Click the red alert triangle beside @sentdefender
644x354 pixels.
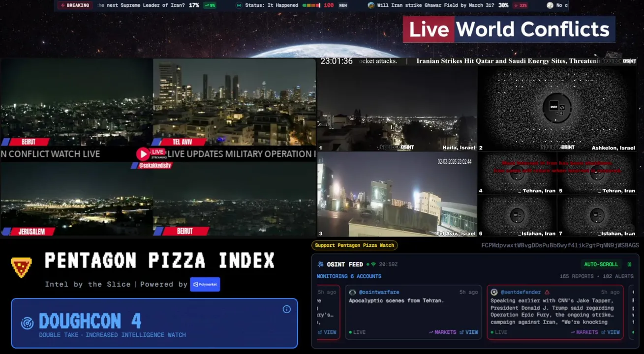point(547,292)
